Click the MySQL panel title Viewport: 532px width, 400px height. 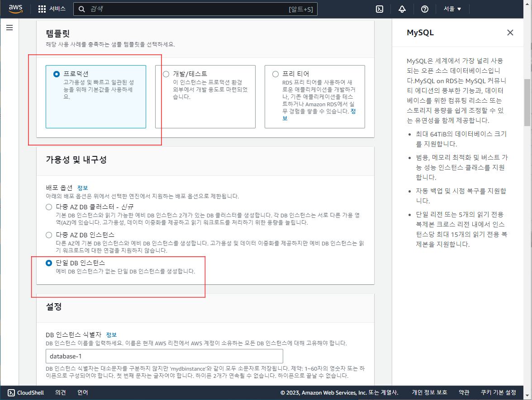[x=420, y=33]
